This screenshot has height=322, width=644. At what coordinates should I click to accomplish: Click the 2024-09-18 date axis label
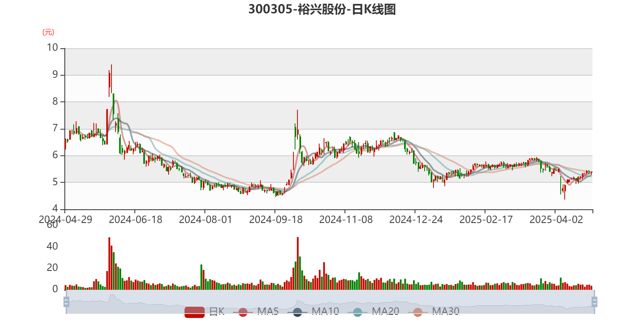(x=276, y=220)
